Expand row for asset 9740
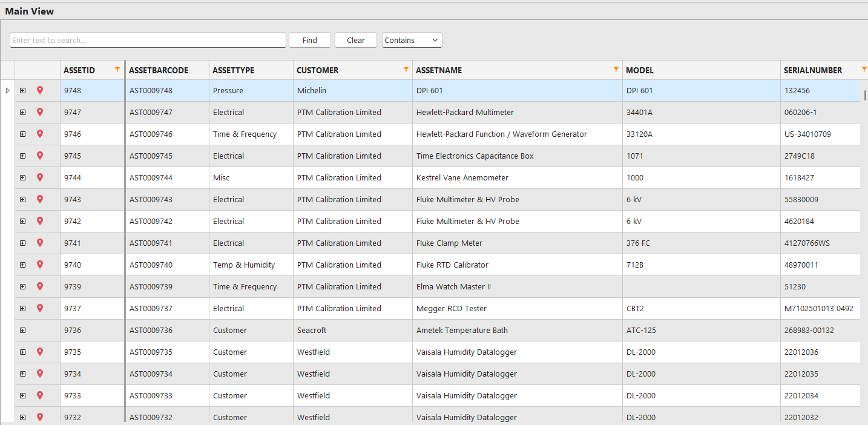Image resolution: width=868 pixels, height=425 pixels. [x=22, y=265]
